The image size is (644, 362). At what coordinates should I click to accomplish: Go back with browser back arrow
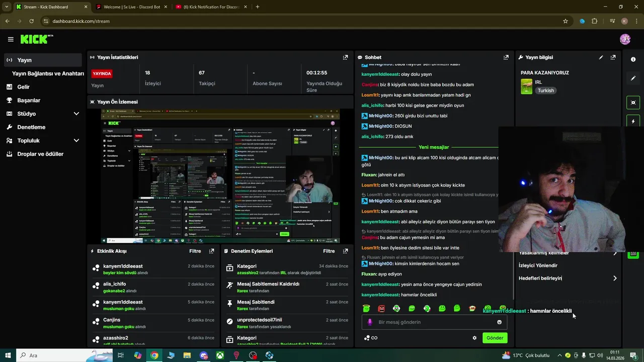(x=7, y=21)
